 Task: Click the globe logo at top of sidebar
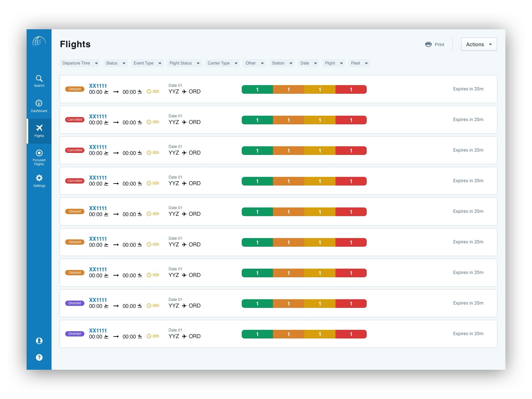39,41
